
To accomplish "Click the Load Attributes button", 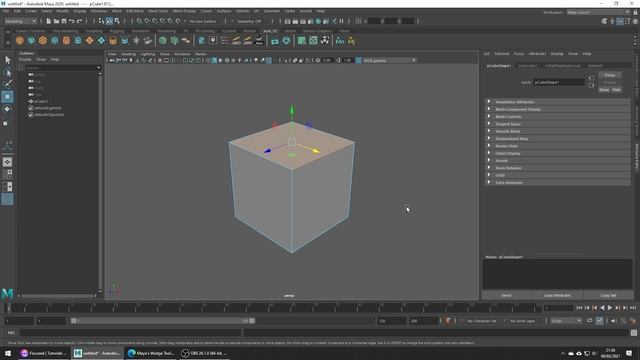I will (557, 295).
